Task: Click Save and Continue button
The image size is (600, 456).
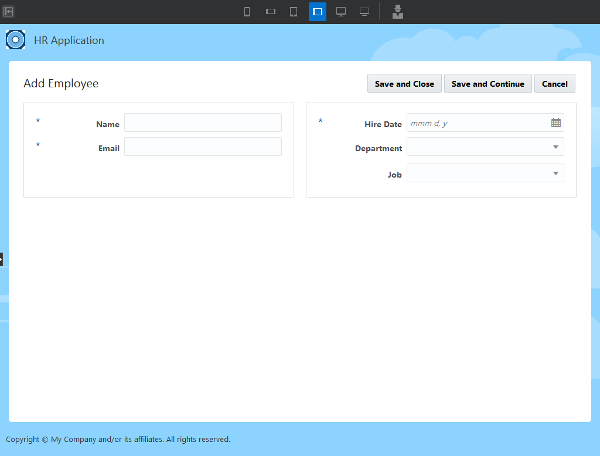Action: pos(488,84)
